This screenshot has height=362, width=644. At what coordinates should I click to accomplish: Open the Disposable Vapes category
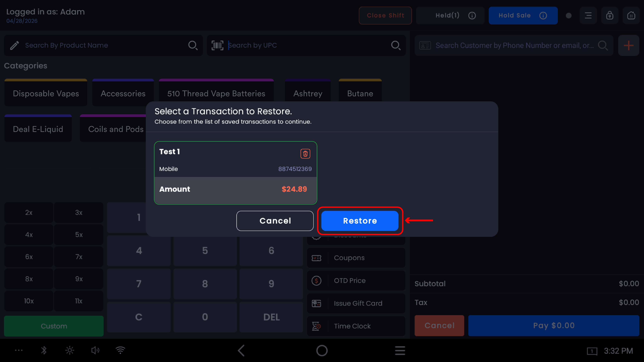[46, 93]
